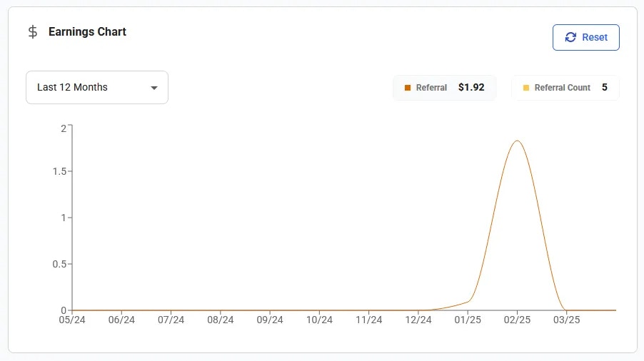Toggle the Referral series legend
Image resolution: width=644 pixels, height=361 pixels.
(x=445, y=87)
